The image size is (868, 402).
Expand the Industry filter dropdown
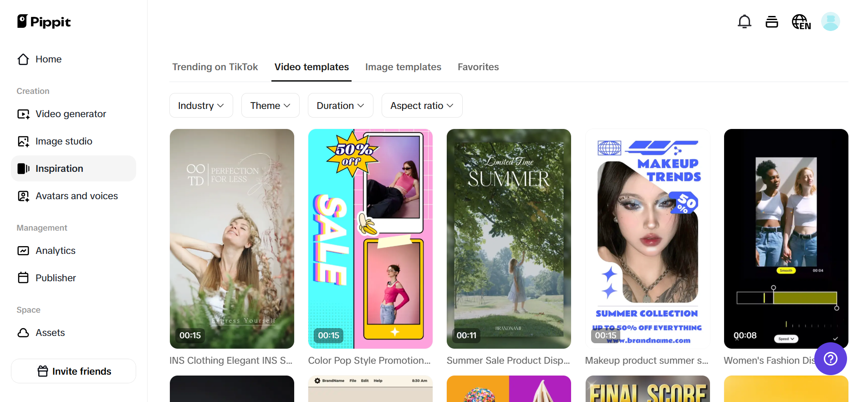[201, 105]
